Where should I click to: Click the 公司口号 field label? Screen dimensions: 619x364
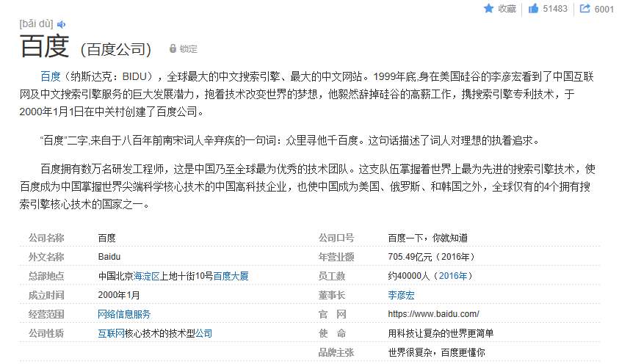(x=336, y=238)
